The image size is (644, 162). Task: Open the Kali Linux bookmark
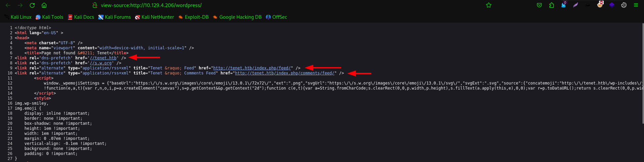(18, 17)
